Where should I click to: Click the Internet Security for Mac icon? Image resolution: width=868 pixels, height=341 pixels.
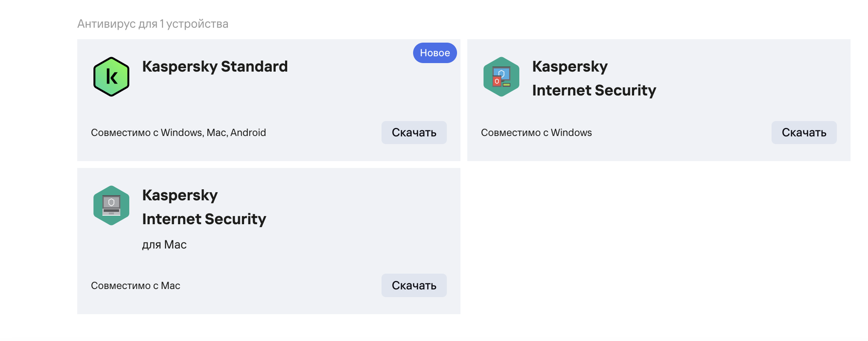pyautogui.click(x=111, y=205)
